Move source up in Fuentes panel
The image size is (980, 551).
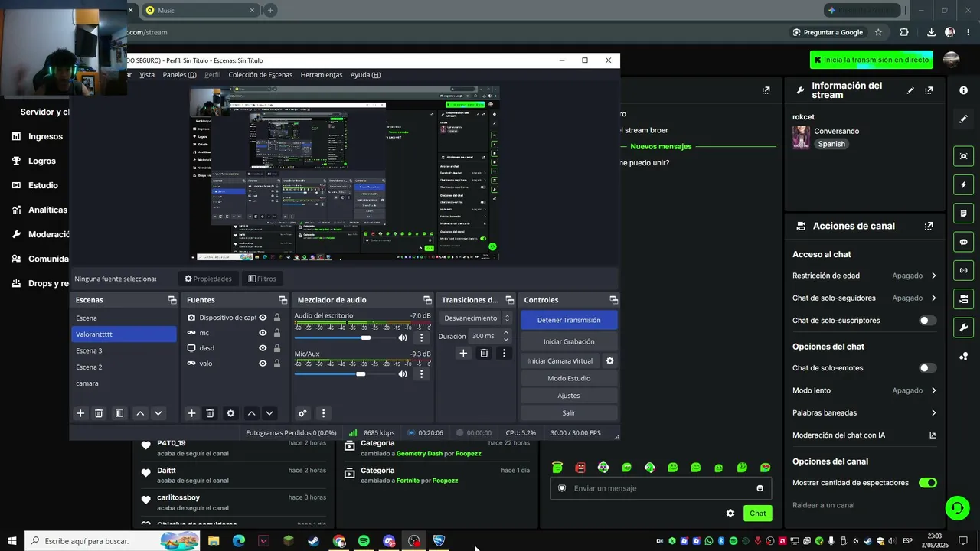[251, 413]
